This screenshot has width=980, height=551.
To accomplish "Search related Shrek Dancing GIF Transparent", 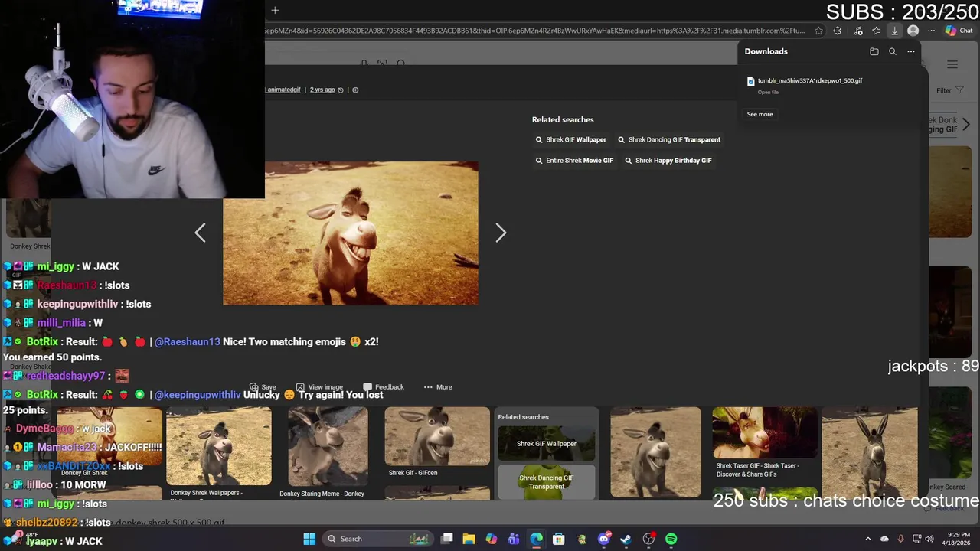I will pos(669,139).
